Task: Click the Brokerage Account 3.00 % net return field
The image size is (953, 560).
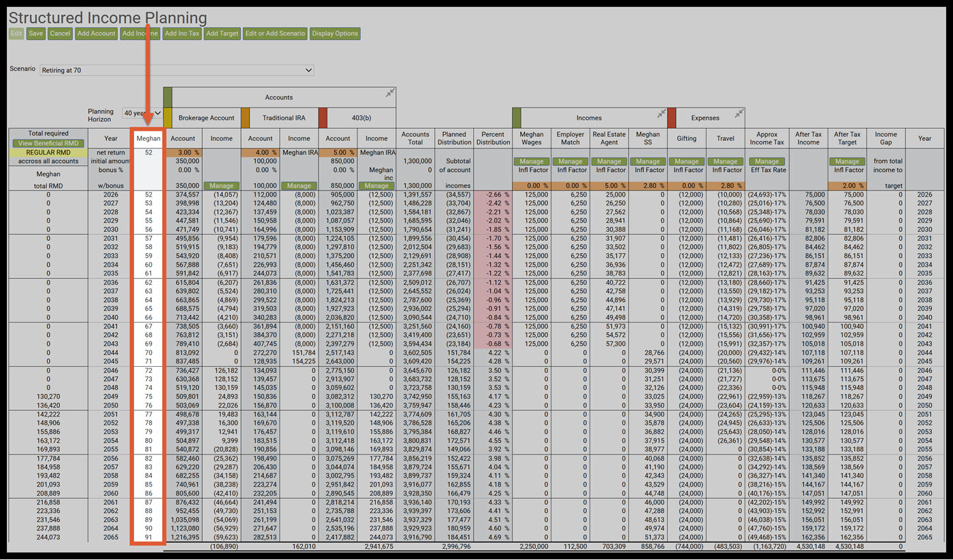Action: coord(183,152)
